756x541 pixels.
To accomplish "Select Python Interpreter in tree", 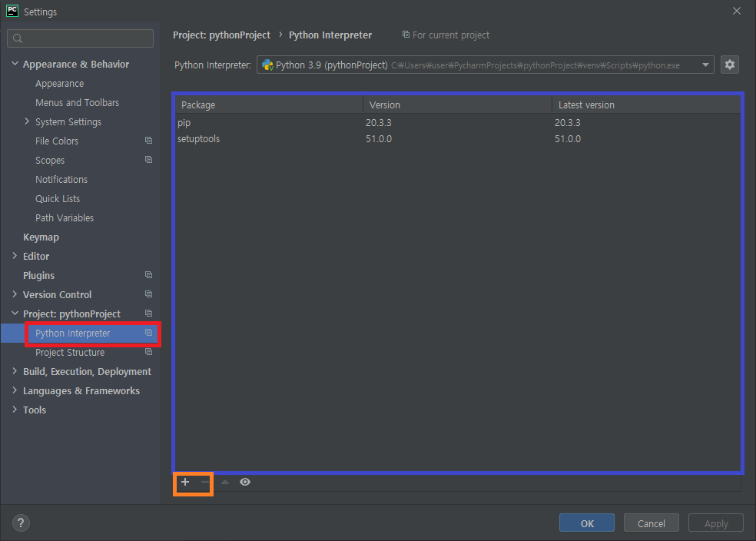I will pos(72,334).
